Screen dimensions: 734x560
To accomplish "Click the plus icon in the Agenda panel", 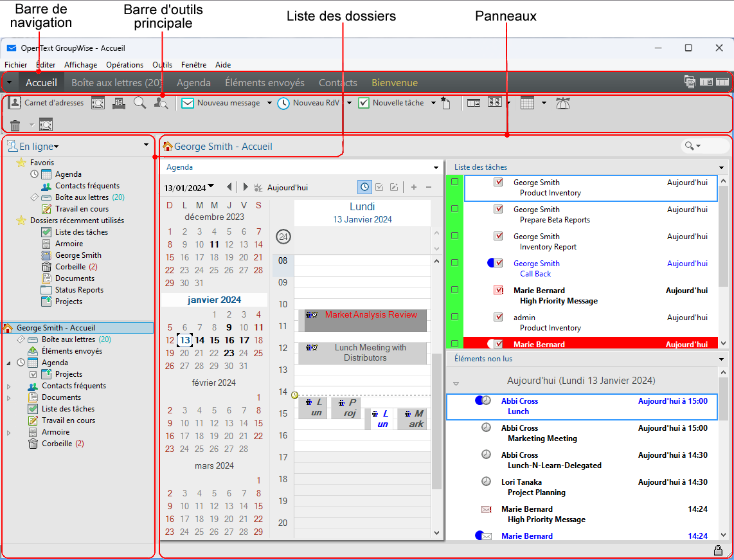I will (x=414, y=187).
